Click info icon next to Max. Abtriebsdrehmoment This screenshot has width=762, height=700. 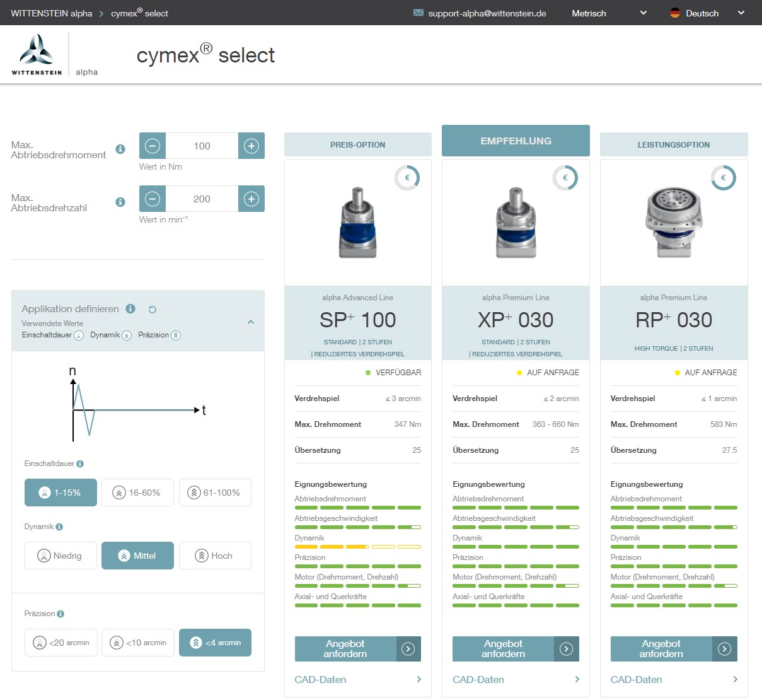[120, 149]
